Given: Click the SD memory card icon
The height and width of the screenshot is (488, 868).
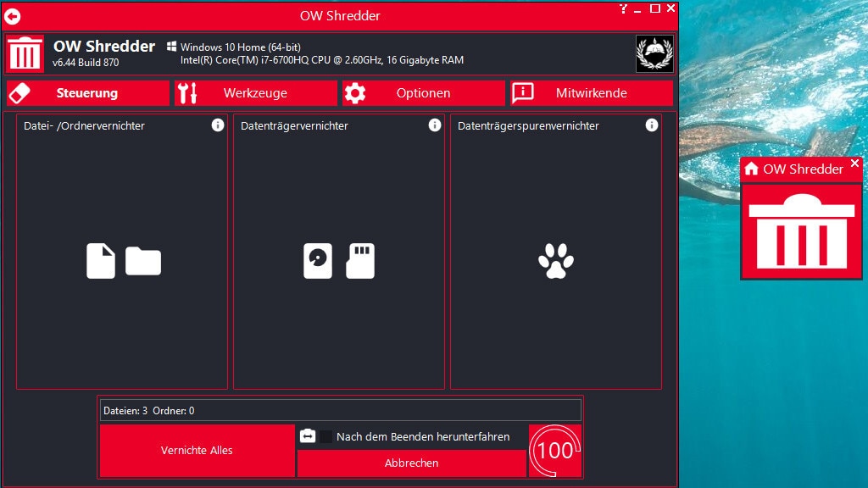Looking at the screenshot, I should coord(360,261).
